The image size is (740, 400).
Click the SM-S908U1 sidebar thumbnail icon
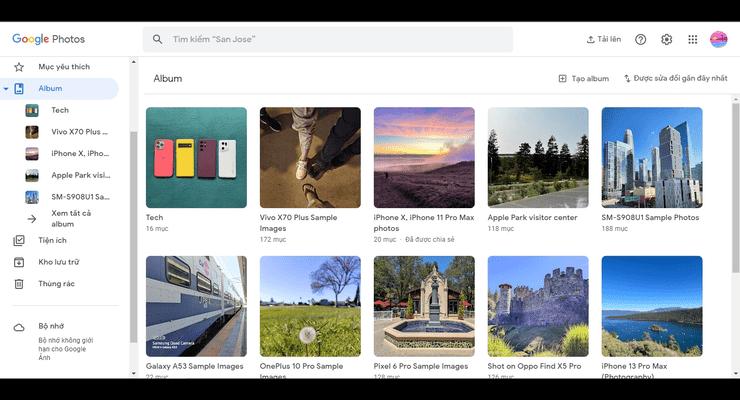pos(32,197)
